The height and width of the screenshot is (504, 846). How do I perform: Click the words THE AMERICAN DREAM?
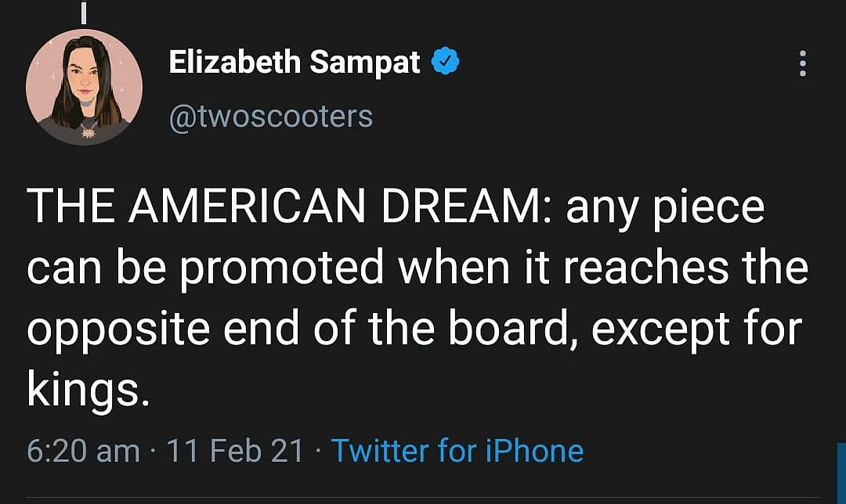click(284, 207)
